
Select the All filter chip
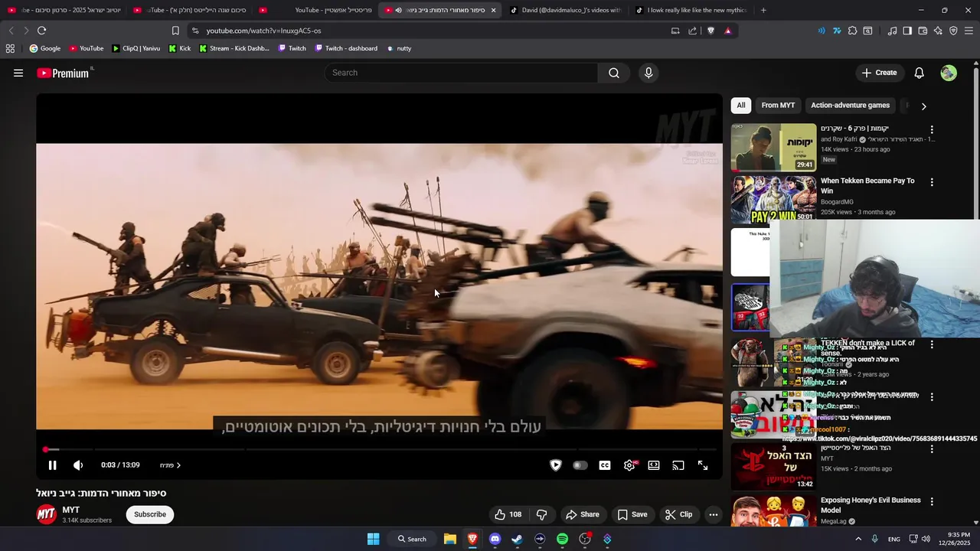click(741, 106)
